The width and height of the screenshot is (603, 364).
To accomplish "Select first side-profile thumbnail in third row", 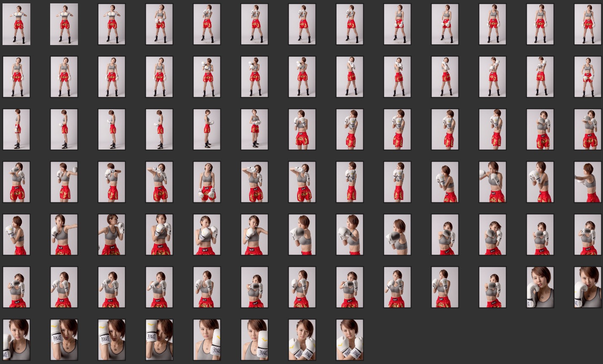I will coord(16,129).
